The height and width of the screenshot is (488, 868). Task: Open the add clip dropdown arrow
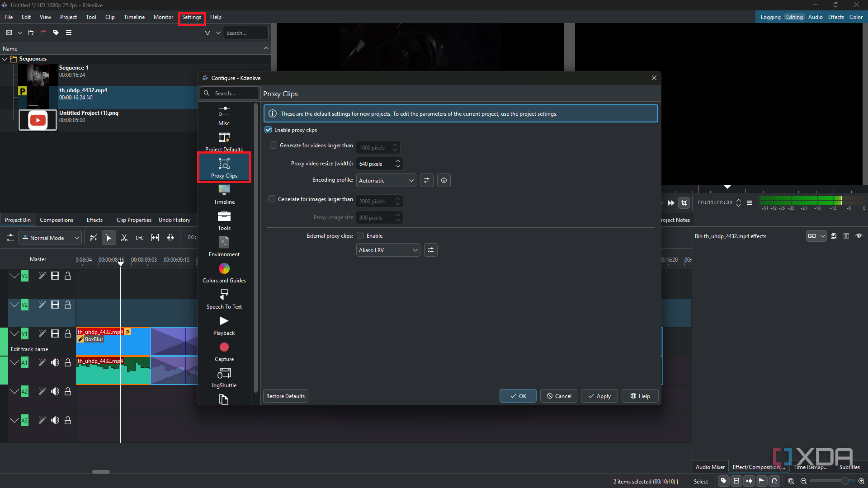pyautogui.click(x=20, y=33)
